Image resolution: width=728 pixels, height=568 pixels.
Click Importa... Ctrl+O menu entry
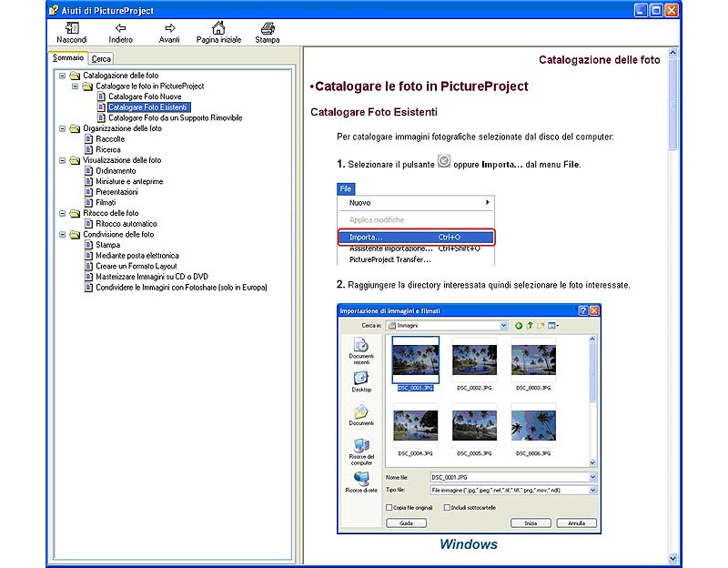point(416,237)
